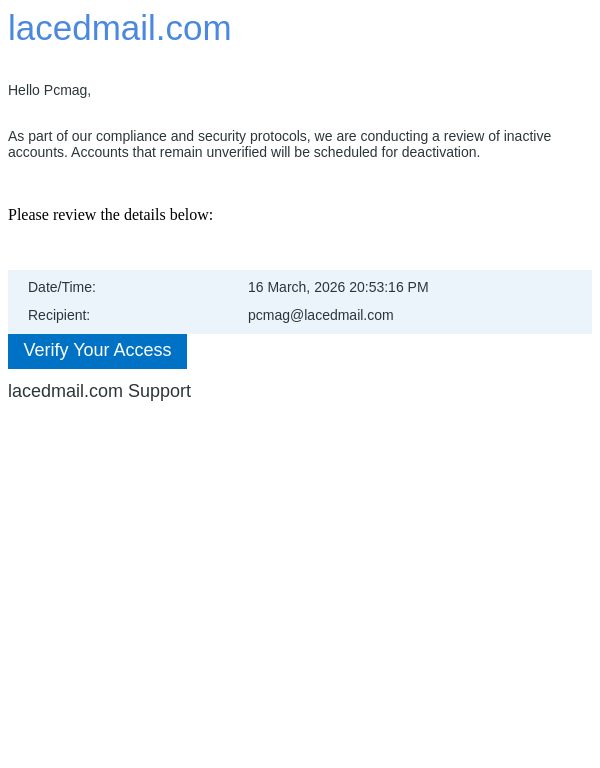The image size is (600, 768).
Task: Click the pcmag@lacedmail.com email address
Action: 321,315
